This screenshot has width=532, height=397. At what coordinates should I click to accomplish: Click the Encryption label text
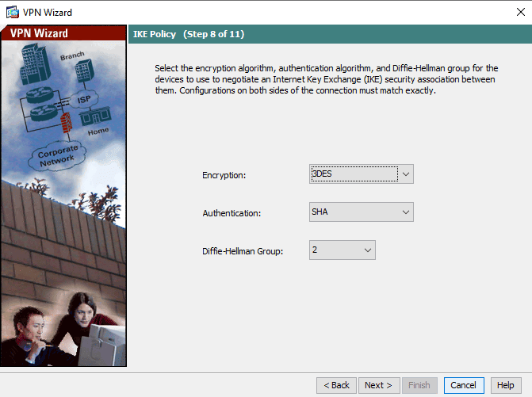tap(224, 175)
